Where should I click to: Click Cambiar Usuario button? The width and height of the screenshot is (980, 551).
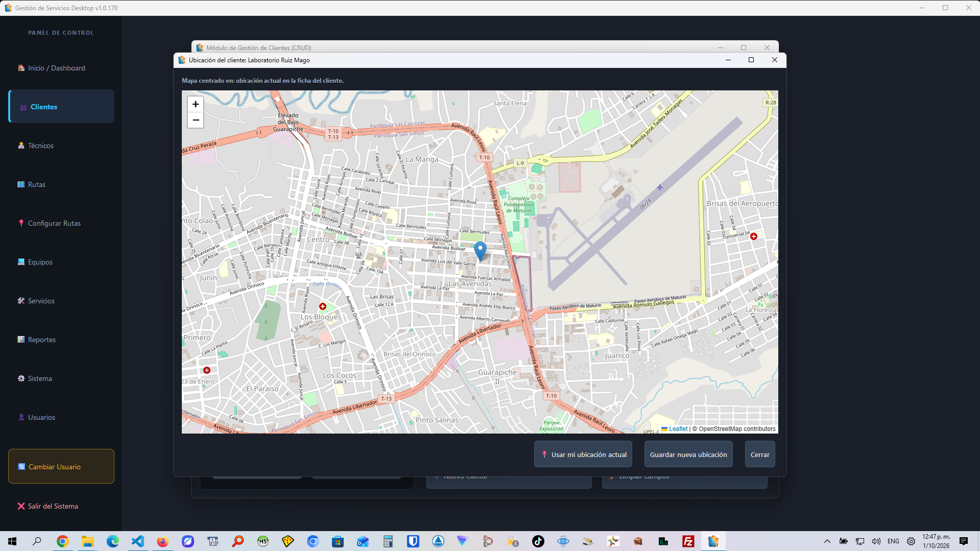tap(61, 466)
